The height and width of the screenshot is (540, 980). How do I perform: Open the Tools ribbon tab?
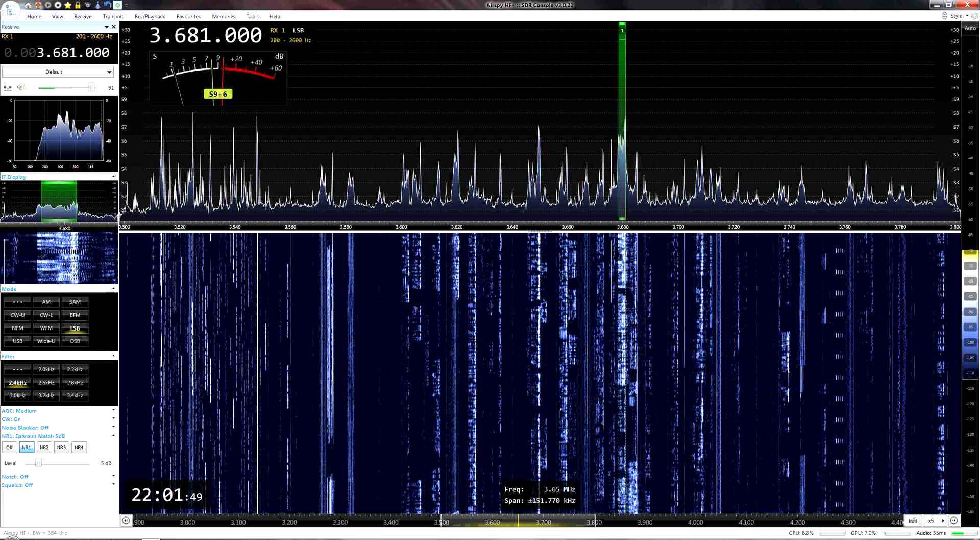coord(252,16)
